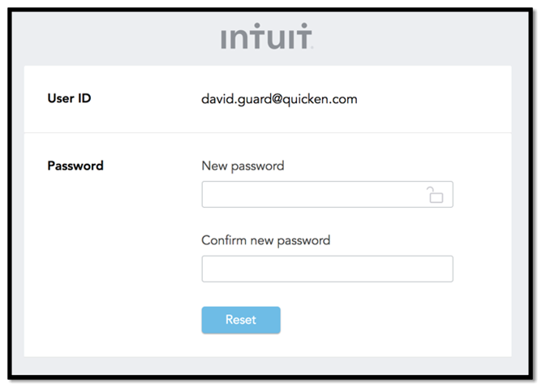Click the User ID label
This screenshot has height=392, width=546.
(69, 99)
